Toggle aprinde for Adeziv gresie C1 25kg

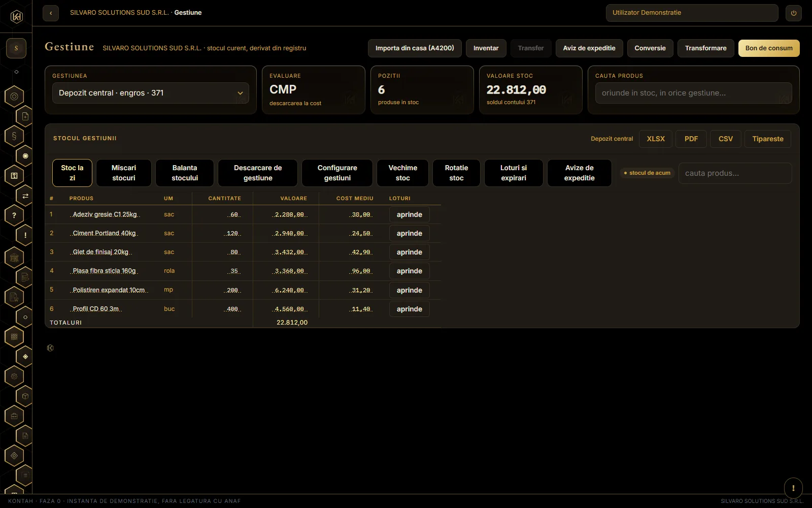409,214
